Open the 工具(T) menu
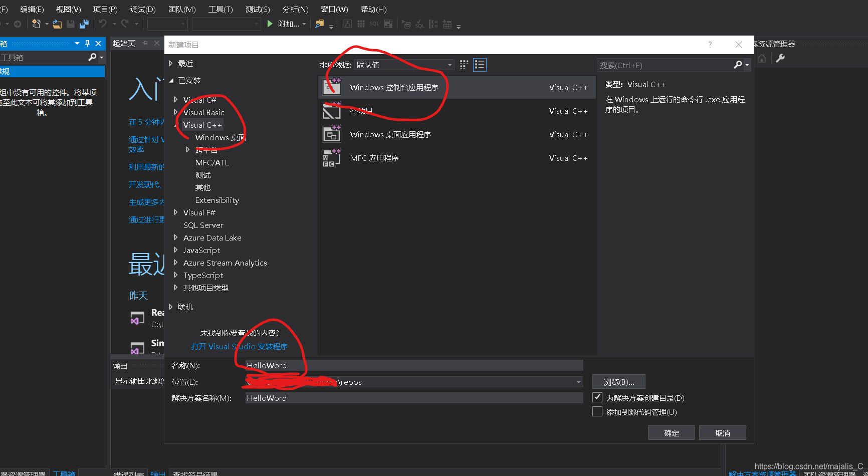 pos(221,9)
